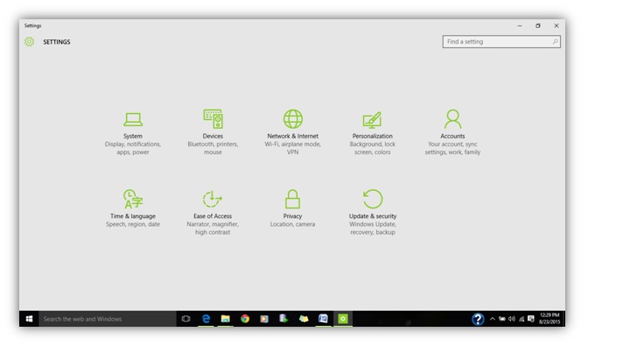Screen dimensions: 644x346
Task: Open Task View from the taskbar
Action: pyautogui.click(x=185, y=319)
